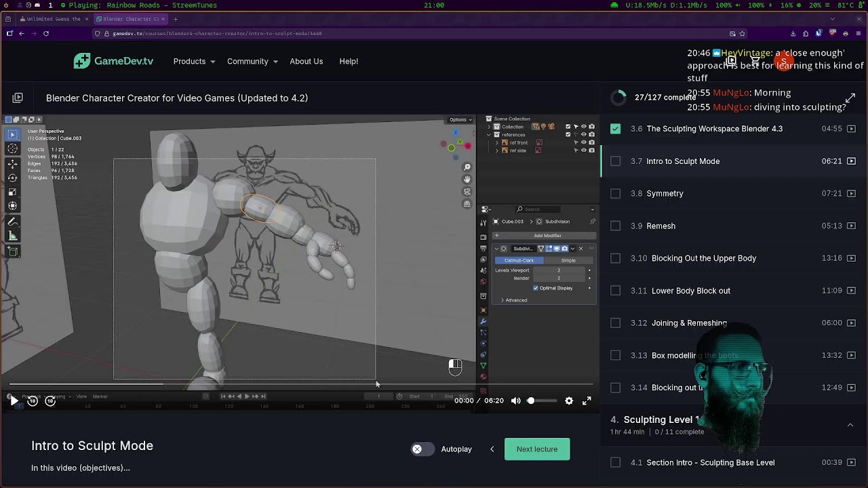Open the Symmetry lecture
The height and width of the screenshot is (488, 868).
[x=665, y=193]
